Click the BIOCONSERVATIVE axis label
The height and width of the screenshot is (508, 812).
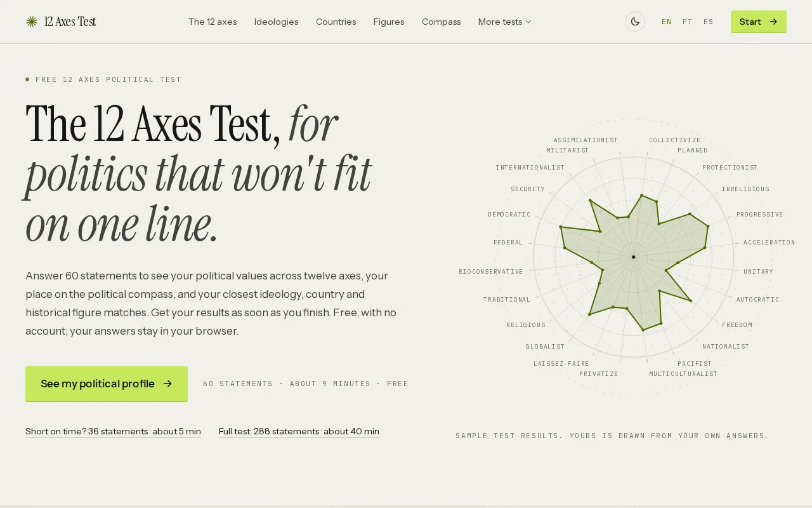point(491,272)
